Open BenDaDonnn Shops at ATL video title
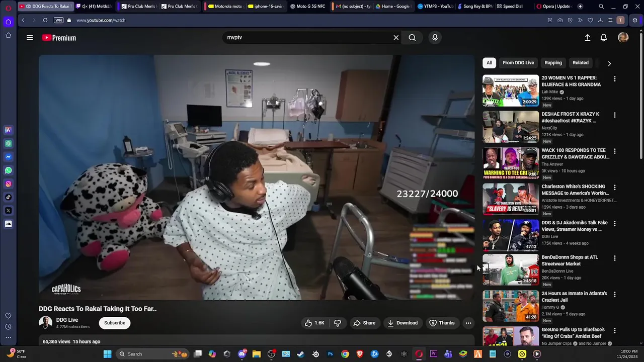The width and height of the screenshot is (644, 362). click(x=570, y=260)
